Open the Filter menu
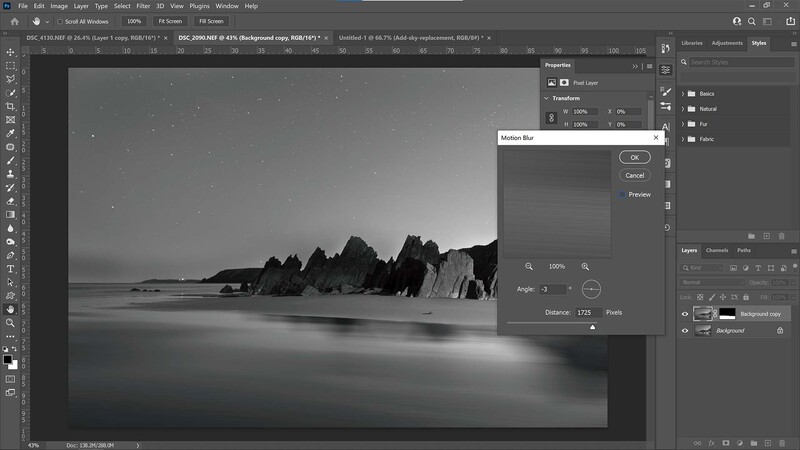 coord(143,6)
